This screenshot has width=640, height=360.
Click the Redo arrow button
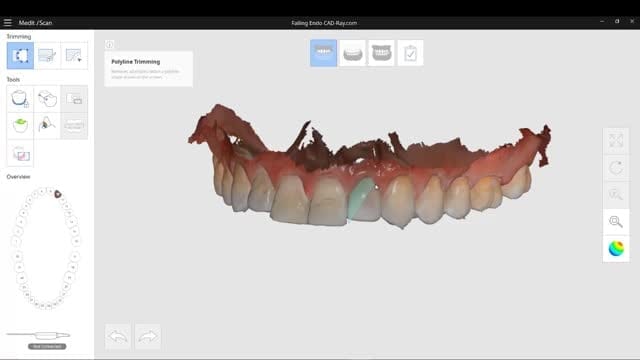point(148,336)
